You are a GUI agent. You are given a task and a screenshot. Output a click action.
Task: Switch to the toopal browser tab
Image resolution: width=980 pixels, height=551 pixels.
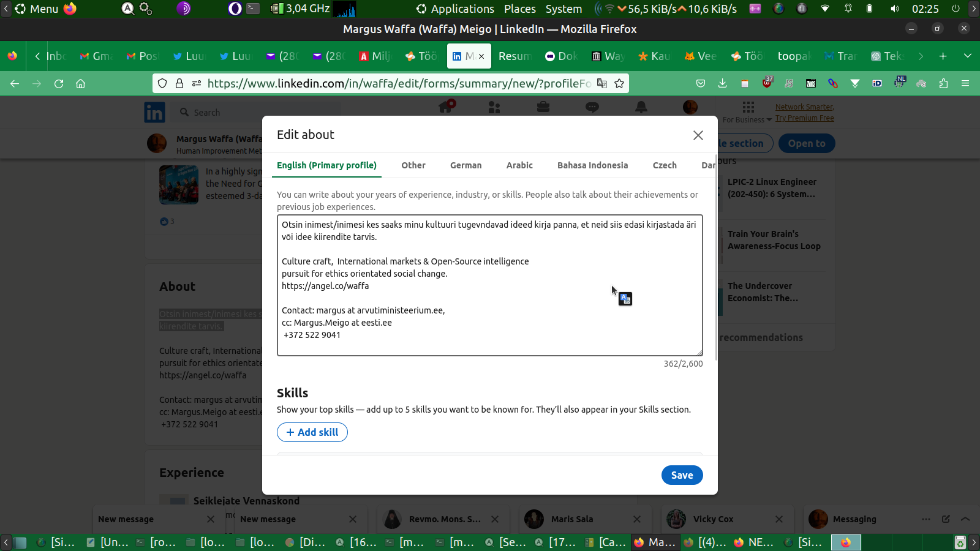[x=794, y=56]
